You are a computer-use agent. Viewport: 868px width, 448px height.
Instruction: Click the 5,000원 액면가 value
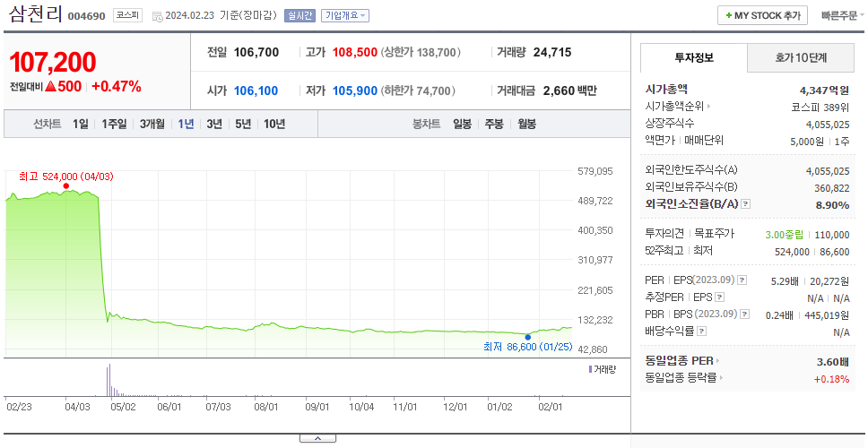(807, 142)
